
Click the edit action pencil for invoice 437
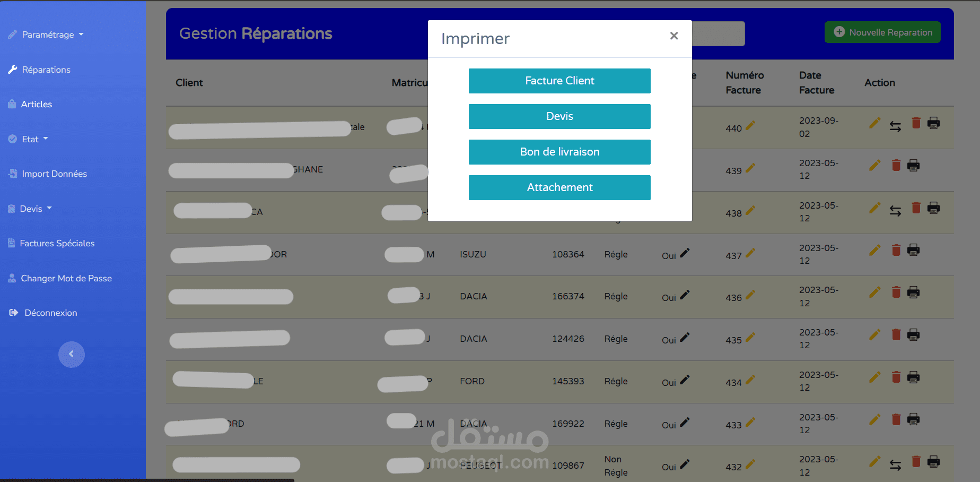point(875,250)
